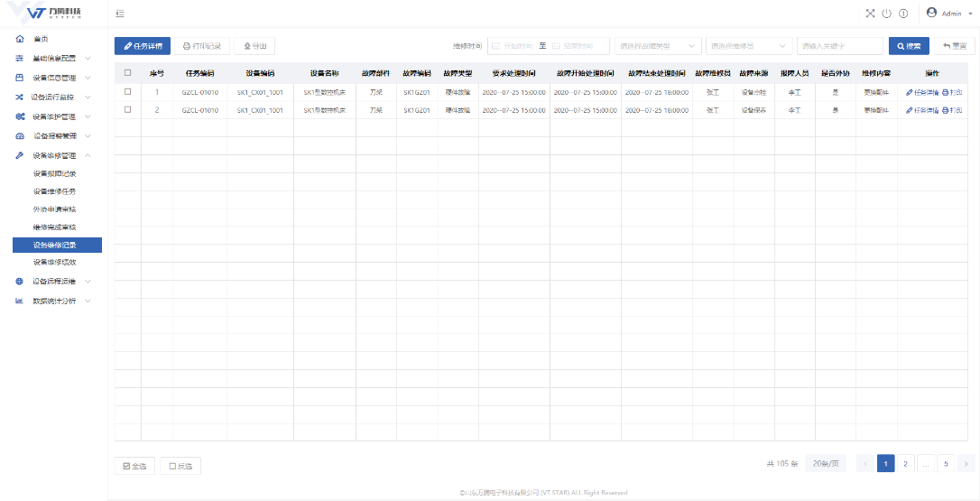Click the 导出 export button
The height and width of the screenshot is (501, 980).
pyautogui.click(x=254, y=46)
